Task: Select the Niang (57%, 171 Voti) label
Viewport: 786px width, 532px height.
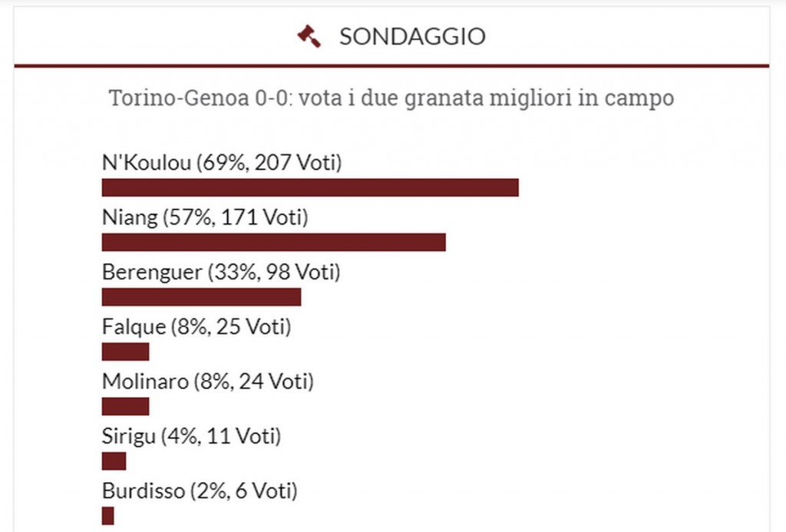Action: [x=205, y=217]
